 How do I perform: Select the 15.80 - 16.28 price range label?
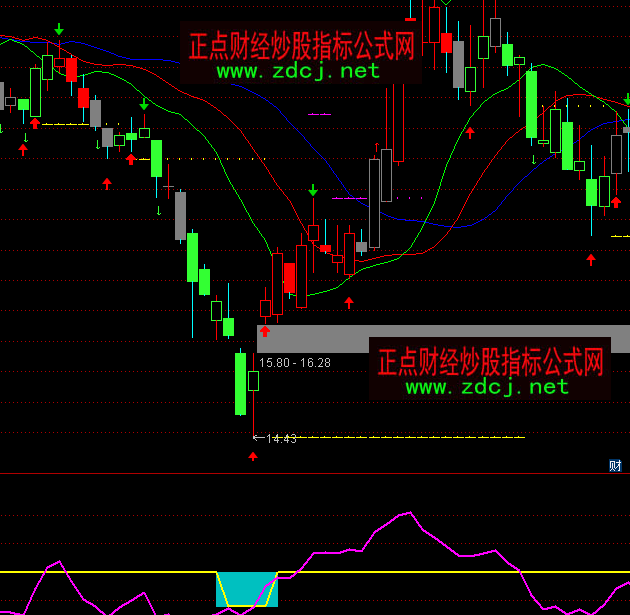294,363
